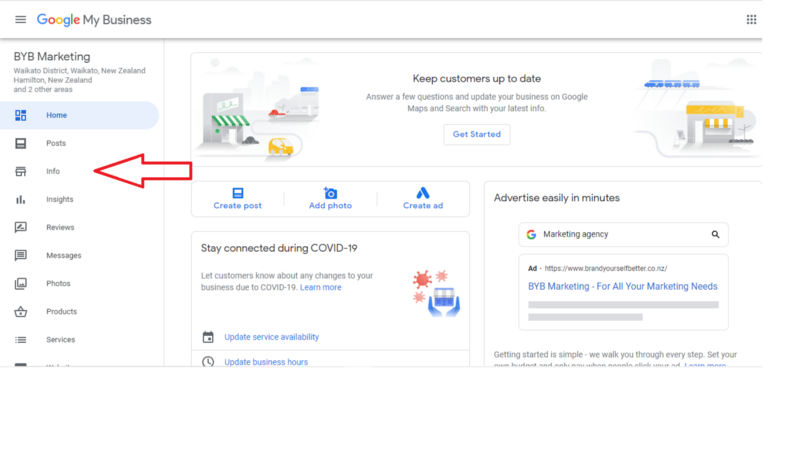This screenshot has height=449, width=800.
Task: Click the Google My Business logo
Action: (x=94, y=20)
